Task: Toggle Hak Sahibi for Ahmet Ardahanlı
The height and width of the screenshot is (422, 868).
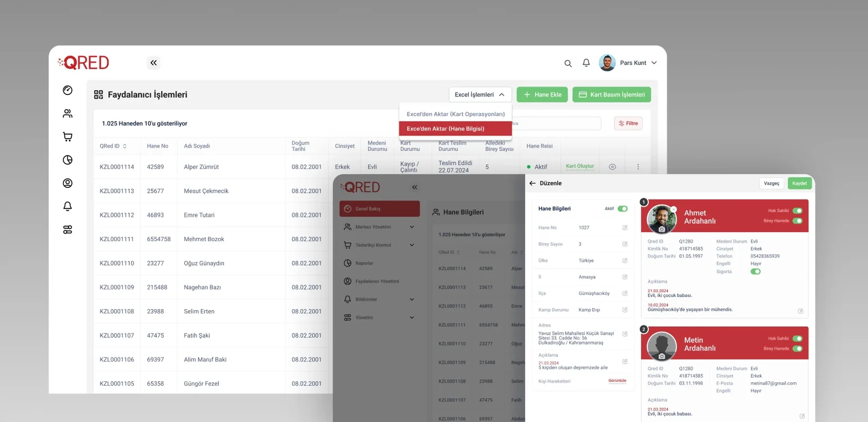Action: [x=797, y=211]
